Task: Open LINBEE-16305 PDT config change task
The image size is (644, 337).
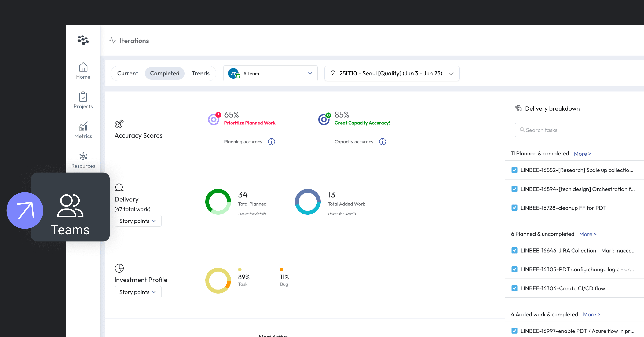Action: pyautogui.click(x=577, y=269)
